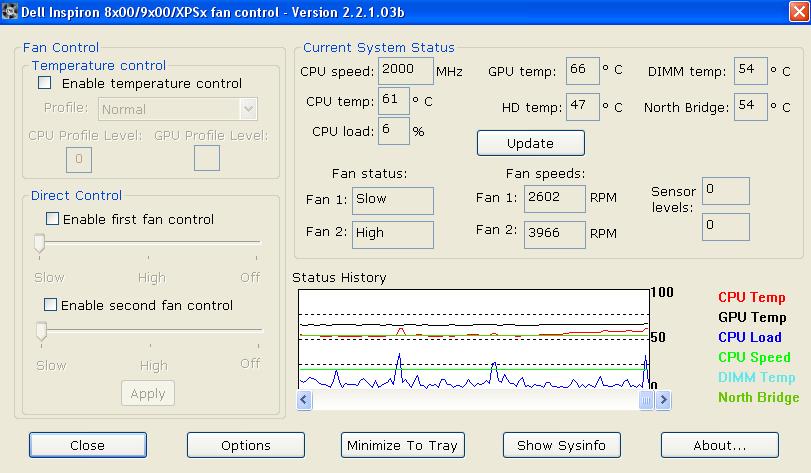Screen dimensions: 811x473
Task: Click Fan 1 status field showing Slow
Action: (x=393, y=201)
